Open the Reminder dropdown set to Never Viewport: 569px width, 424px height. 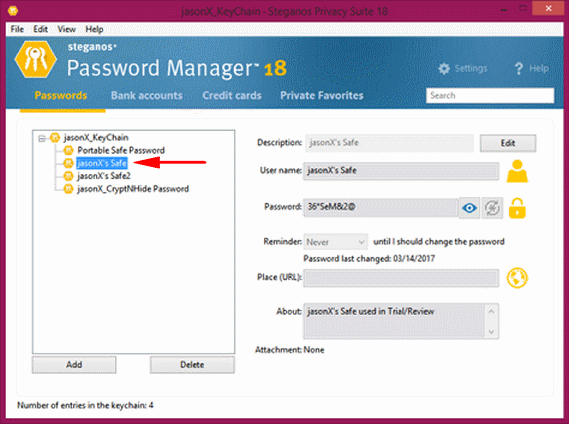tap(335, 242)
